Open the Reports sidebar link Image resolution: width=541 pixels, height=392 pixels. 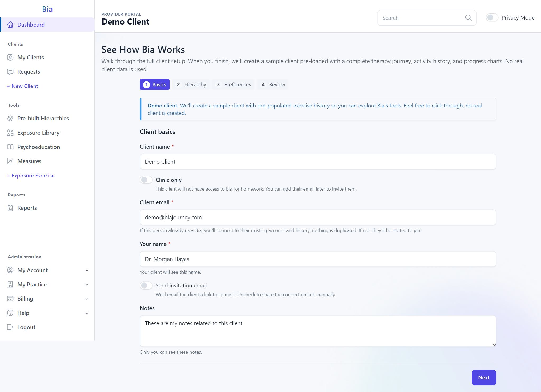pyautogui.click(x=47, y=208)
